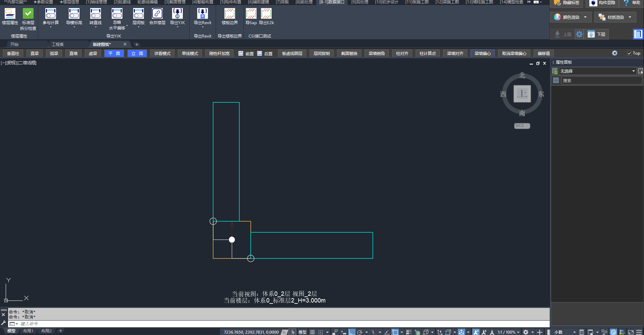Viewport: 644px width, 335px height.
Task: Click the 梁墙对齐 beam-wall align button
Action: point(455,53)
